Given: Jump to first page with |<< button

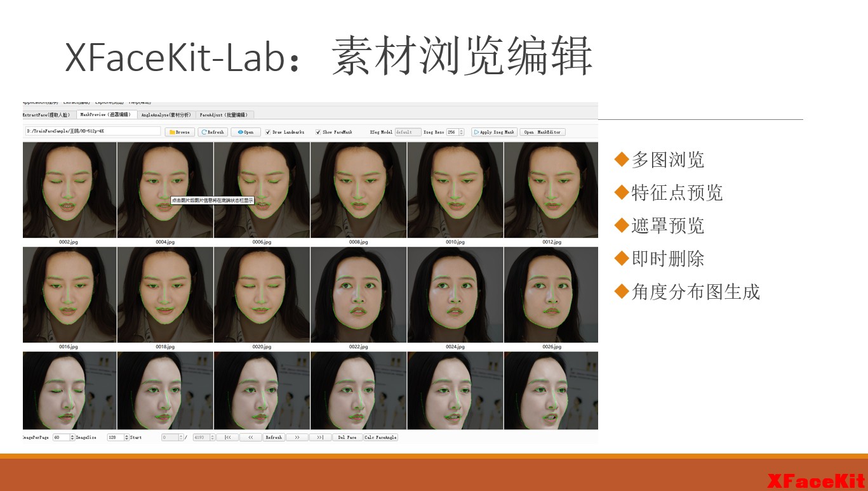Looking at the screenshot, I should [x=227, y=437].
